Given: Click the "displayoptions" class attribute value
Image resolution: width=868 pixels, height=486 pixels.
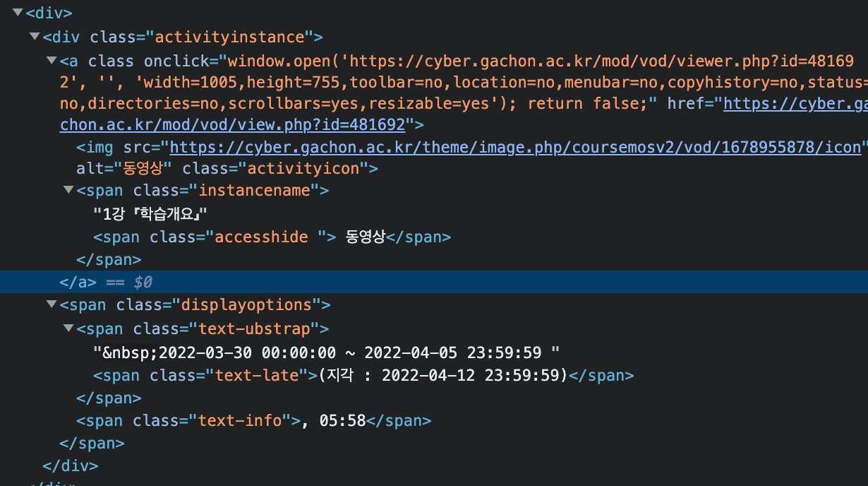Looking at the screenshot, I should click(246, 304).
